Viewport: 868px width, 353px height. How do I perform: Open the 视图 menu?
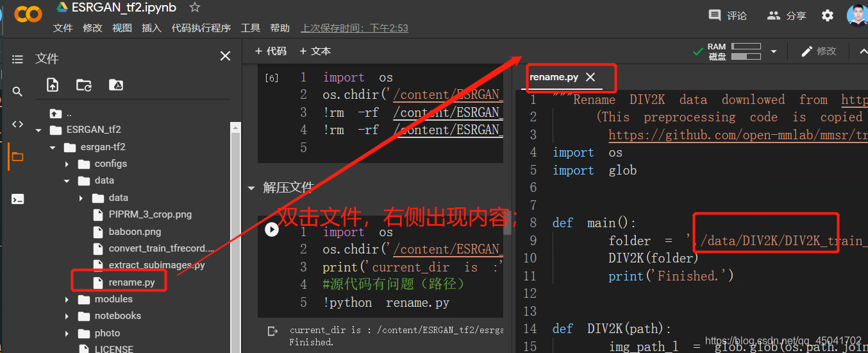coord(122,28)
